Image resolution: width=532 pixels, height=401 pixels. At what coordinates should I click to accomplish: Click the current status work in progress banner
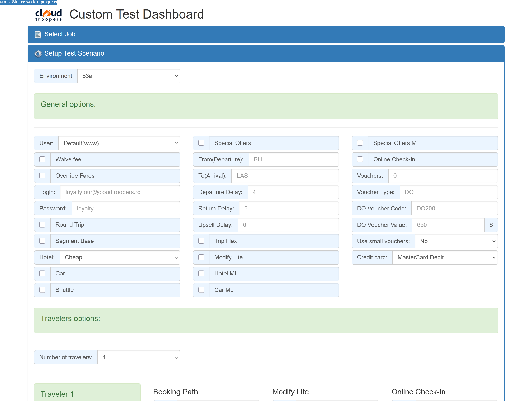pyautogui.click(x=28, y=2)
